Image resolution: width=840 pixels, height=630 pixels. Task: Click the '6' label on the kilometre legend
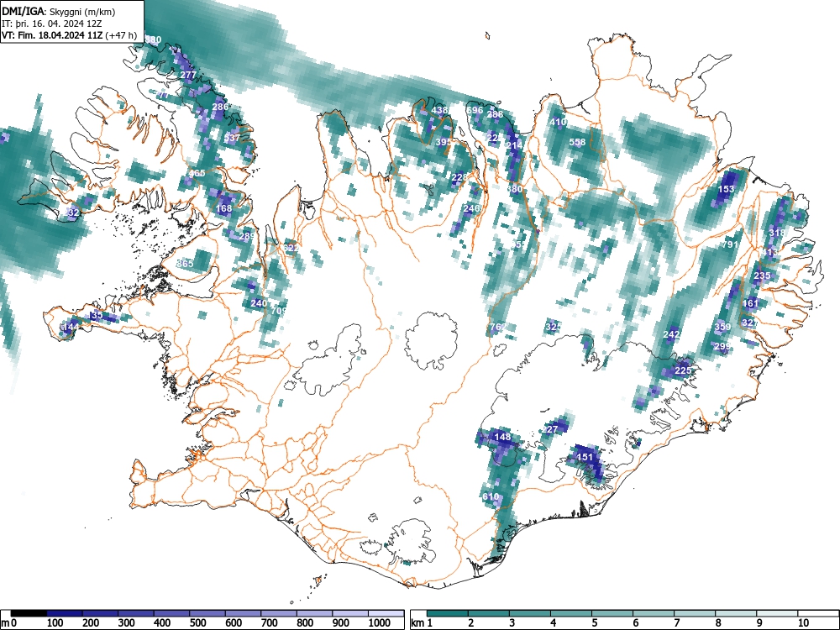coord(635,623)
